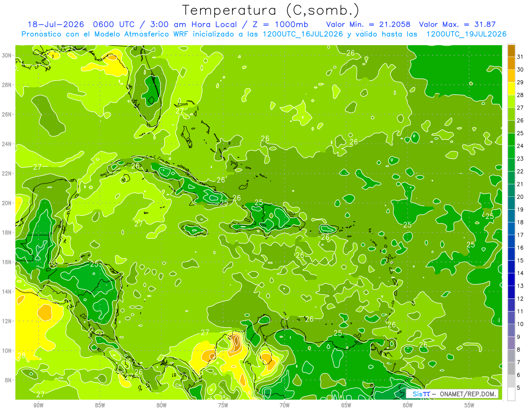The width and height of the screenshot is (532, 411).
Task: Click the 'Temperatura (C,somb.)' map title
Action: [271, 10]
